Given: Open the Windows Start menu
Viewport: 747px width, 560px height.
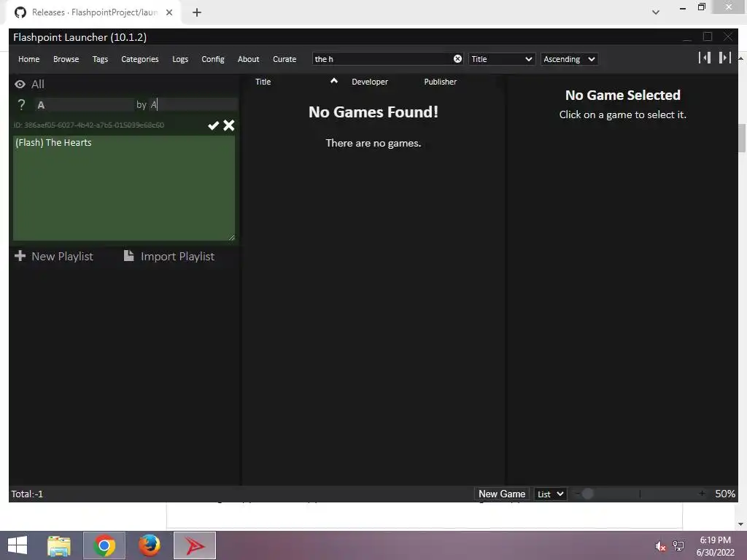Looking at the screenshot, I should [18, 545].
